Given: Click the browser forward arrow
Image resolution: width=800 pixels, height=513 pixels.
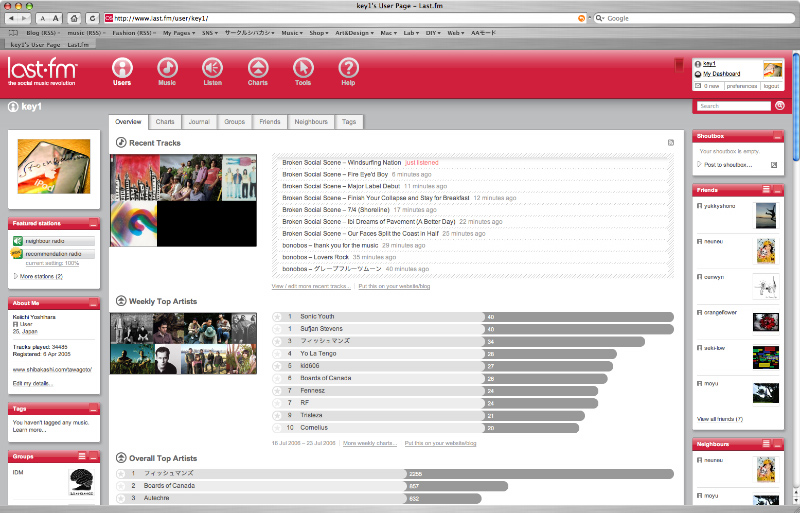Looking at the screenshot, I should point(24,18).
